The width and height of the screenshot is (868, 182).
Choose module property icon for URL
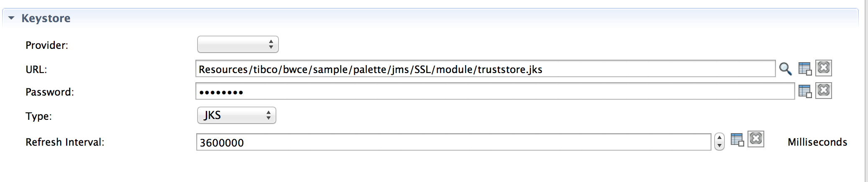coord(805,68)
